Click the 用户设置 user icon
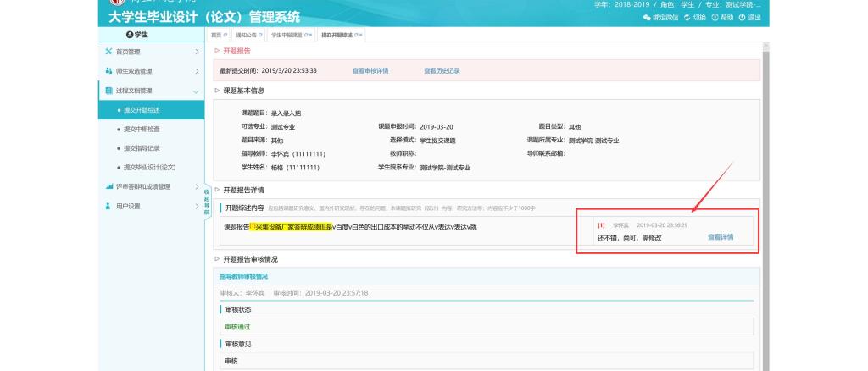Viewport: 868px width, 371px height. pyautogui.click(x=108, y=206)
